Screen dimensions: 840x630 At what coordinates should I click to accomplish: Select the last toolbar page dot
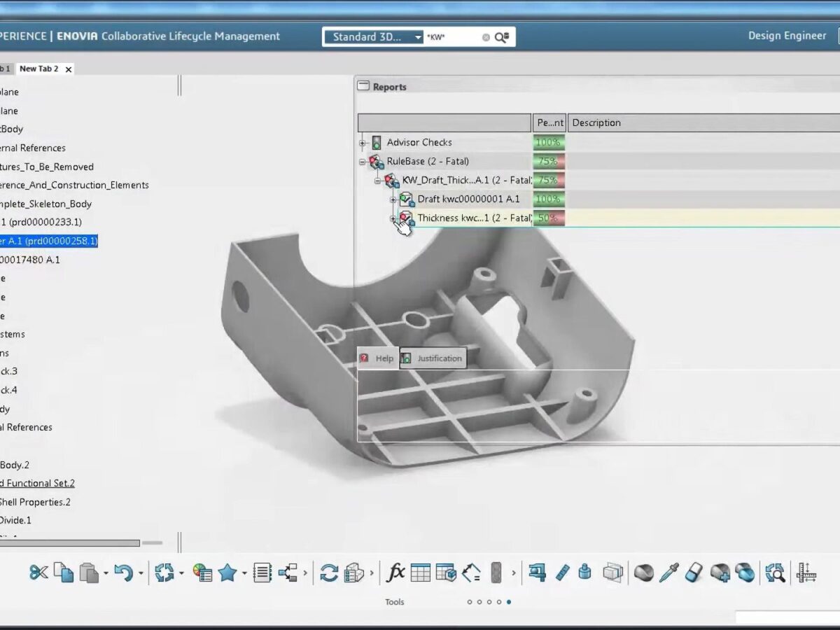(x=509, y=601)
